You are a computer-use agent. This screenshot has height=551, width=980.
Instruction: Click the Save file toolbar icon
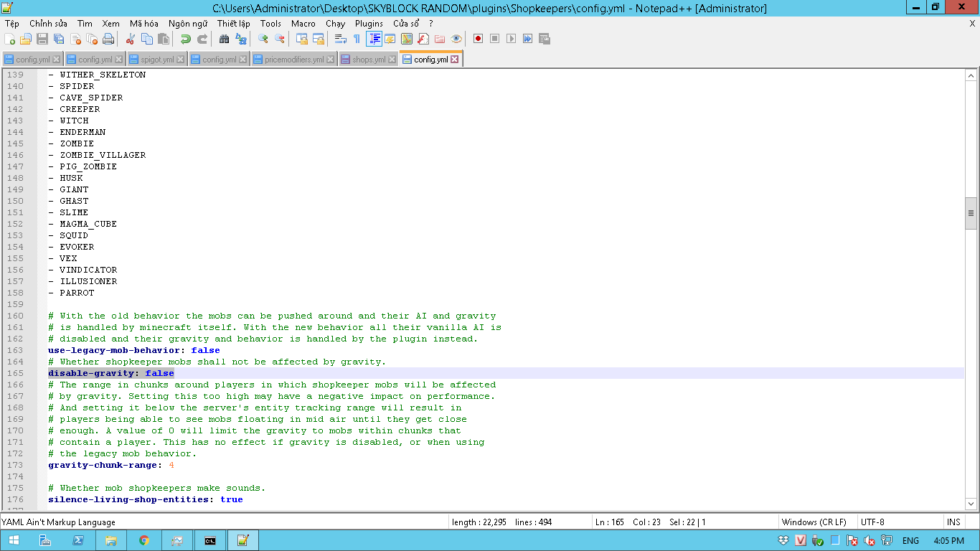[x=42, y=39]
